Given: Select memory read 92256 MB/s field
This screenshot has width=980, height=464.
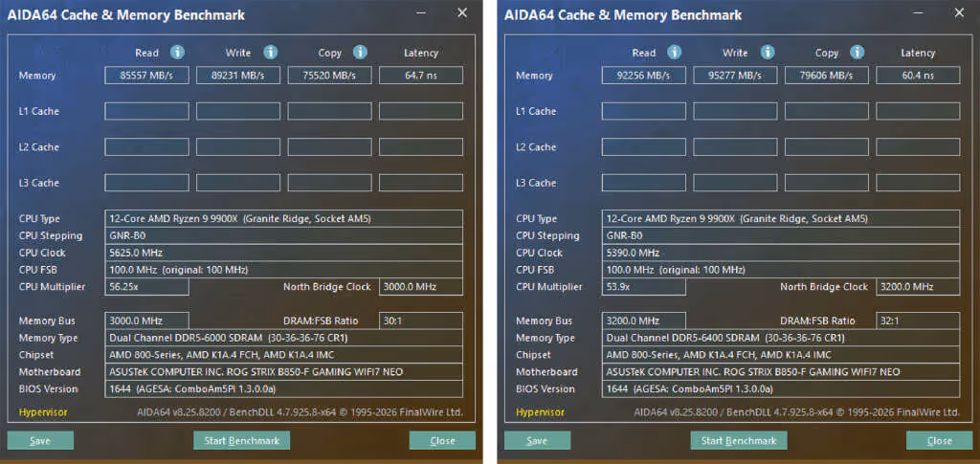Looking at the screenshot, I should (644, 76).
